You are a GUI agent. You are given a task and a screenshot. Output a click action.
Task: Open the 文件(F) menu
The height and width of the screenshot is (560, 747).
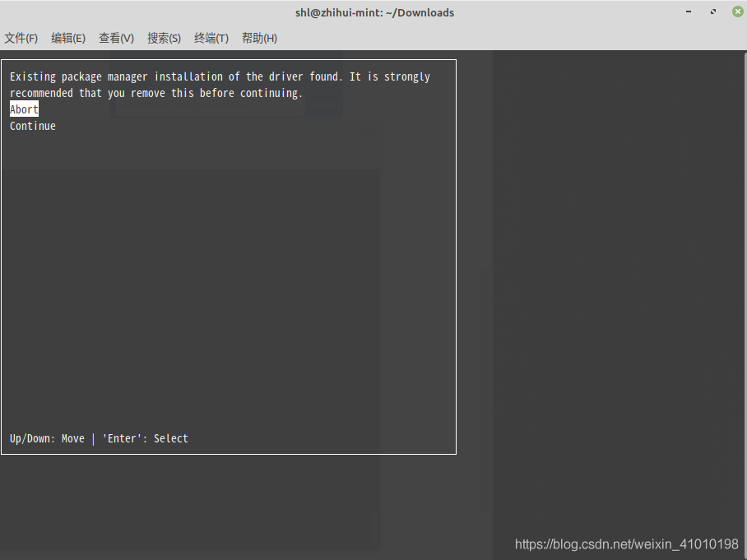pyautogui.click(x=21, y=38)
